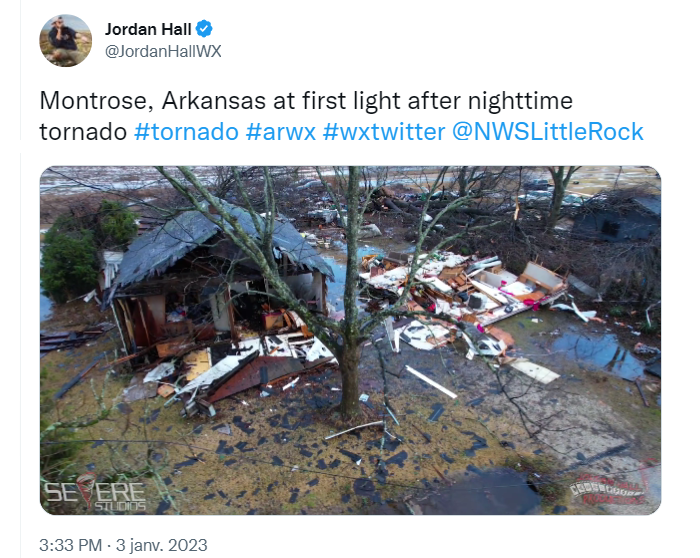The width and height of the screenshot is (700, 558).
Task: Open the #arwx hashtag
Action: (x=281, y=132)
